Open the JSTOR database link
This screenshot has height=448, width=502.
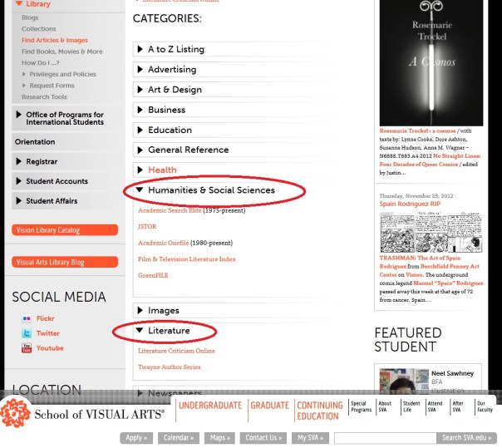coord(147,226)
